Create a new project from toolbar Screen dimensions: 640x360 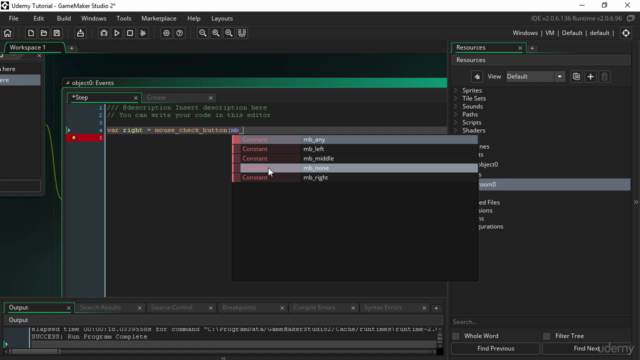coord(31,33)
